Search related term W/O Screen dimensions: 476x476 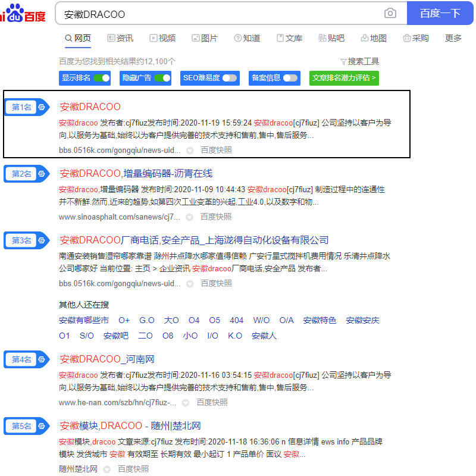pos(261,321)
